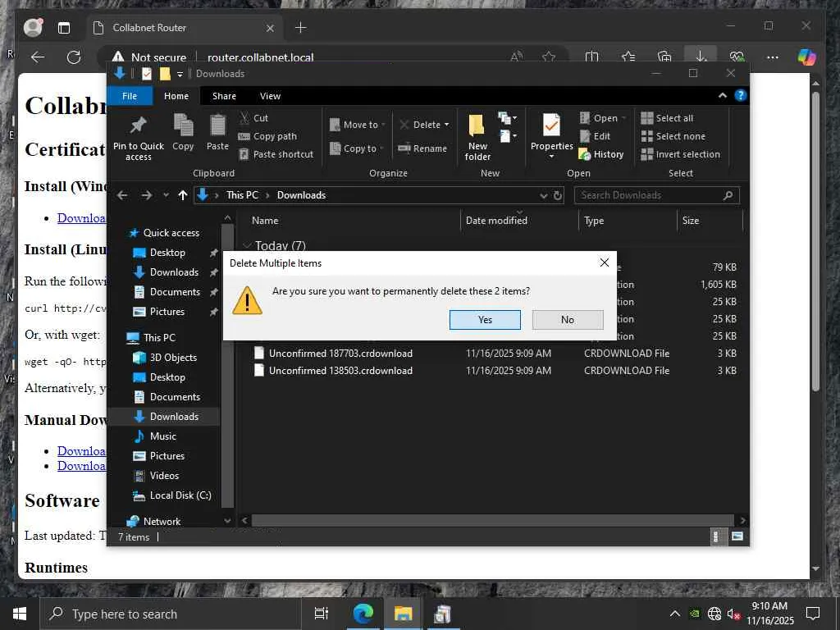840x630 pixels.
Task: Click the Properties icon in ribbon
Action: (x=551, y=126)
